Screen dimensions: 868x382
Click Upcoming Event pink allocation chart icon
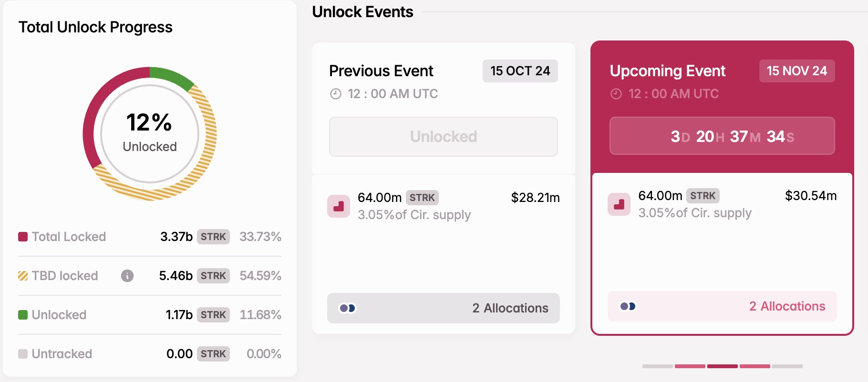(x=619, y=204)
